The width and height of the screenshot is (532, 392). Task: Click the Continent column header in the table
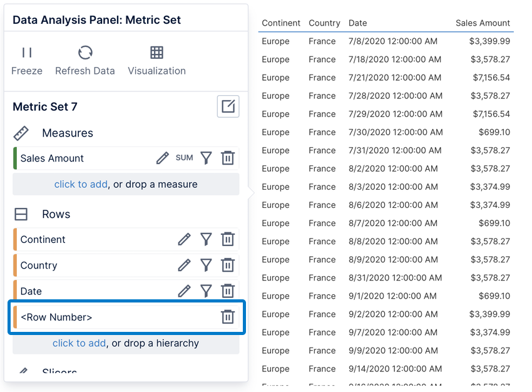280,23
